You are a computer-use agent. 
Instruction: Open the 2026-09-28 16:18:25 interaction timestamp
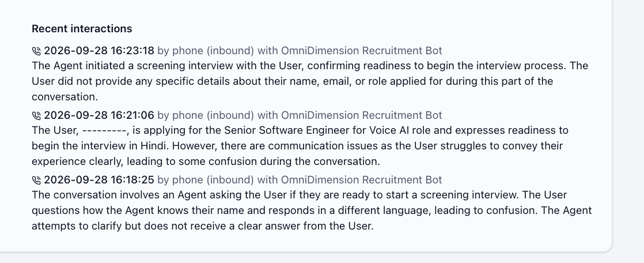pos(99,179)
